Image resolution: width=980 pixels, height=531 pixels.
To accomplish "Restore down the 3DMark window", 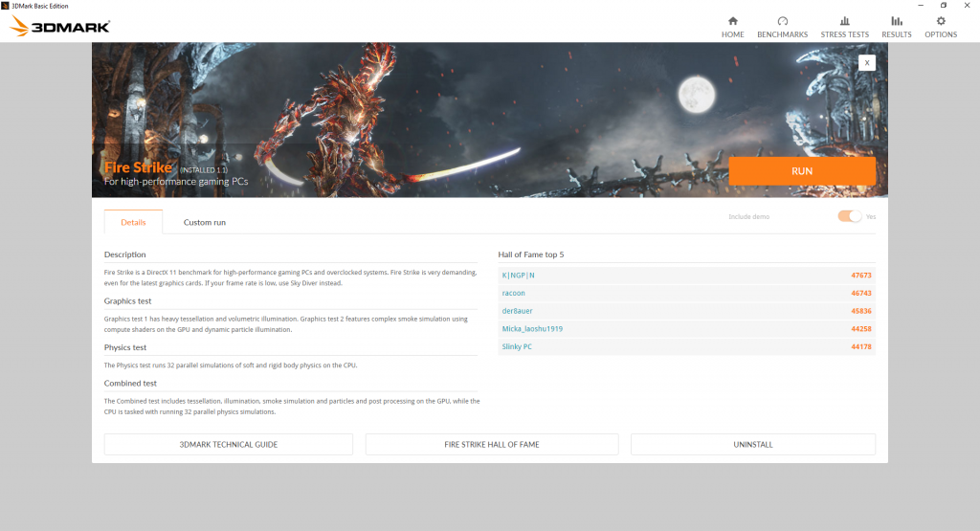I will tap(944, 6).
